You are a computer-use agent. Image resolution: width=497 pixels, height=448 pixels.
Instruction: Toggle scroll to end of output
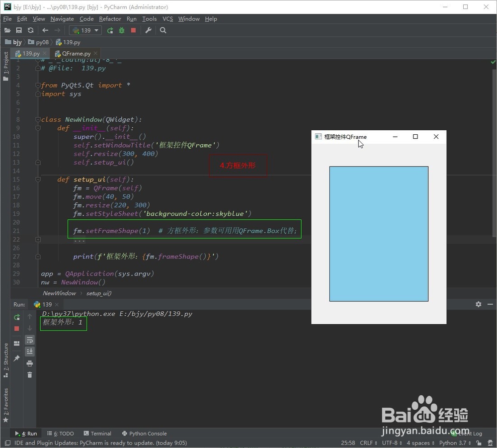coord(29,352)
